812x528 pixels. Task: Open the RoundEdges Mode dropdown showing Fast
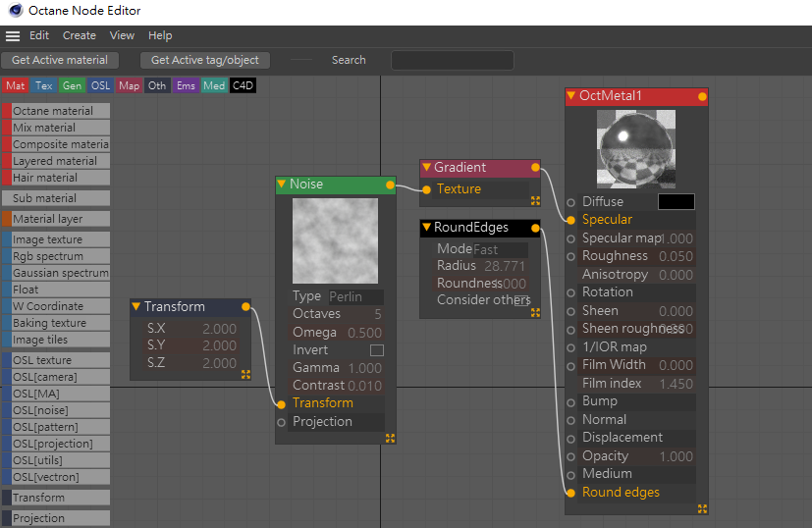coord(500,250)
